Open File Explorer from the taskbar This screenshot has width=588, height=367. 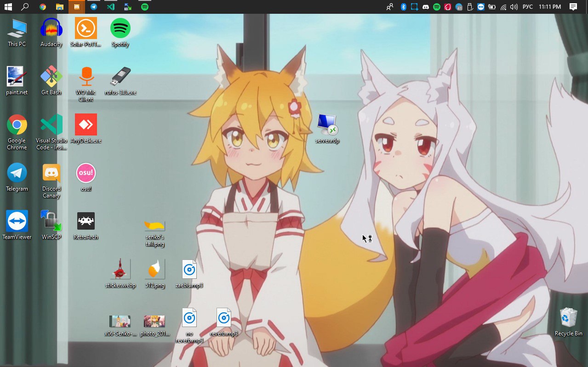coord(59,7)
